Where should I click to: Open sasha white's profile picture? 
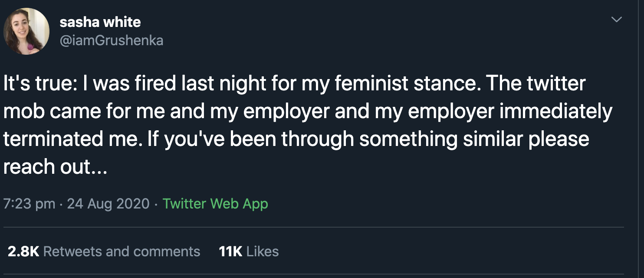click(26, 31)
